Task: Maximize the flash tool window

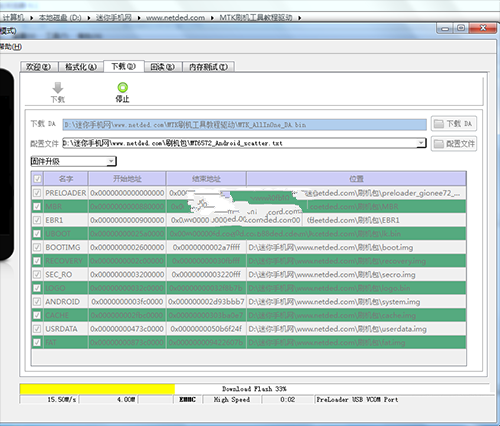Action: (x=461, y=28)
